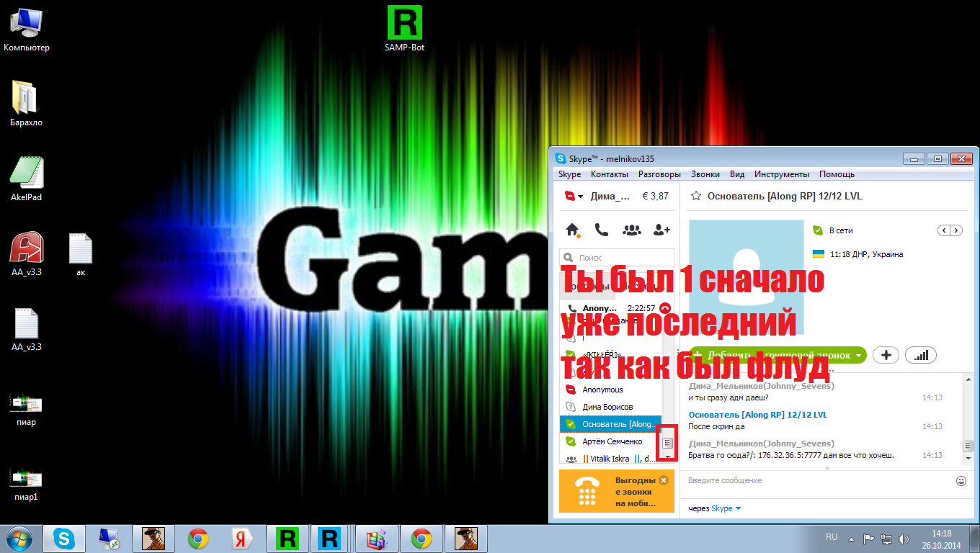Click the 'После скрин да' message

(717, 426)
